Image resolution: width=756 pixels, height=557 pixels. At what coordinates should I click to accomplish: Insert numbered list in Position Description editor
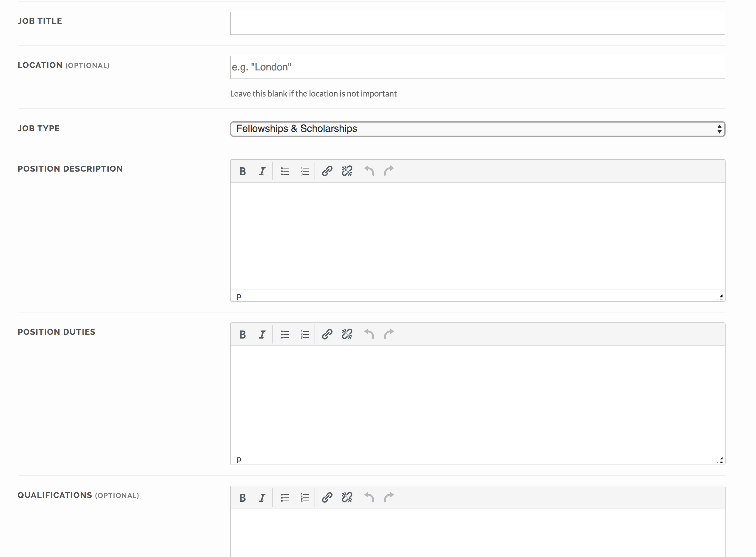[305, 171]
